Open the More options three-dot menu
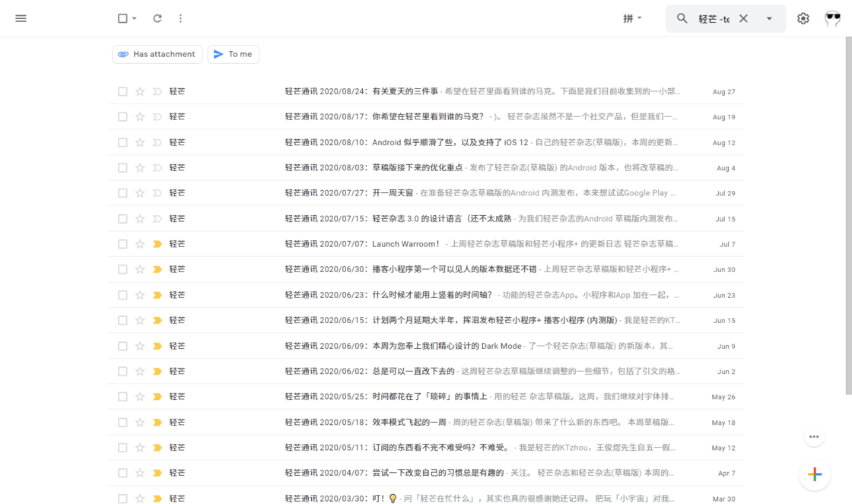The height and width of the screenshot is (504, 852). click(180, 18)
